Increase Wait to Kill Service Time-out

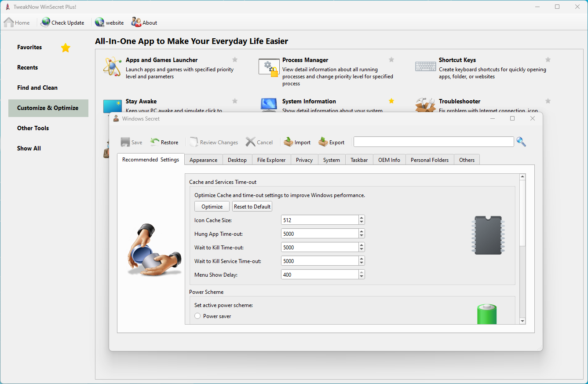tap(362, 258)
